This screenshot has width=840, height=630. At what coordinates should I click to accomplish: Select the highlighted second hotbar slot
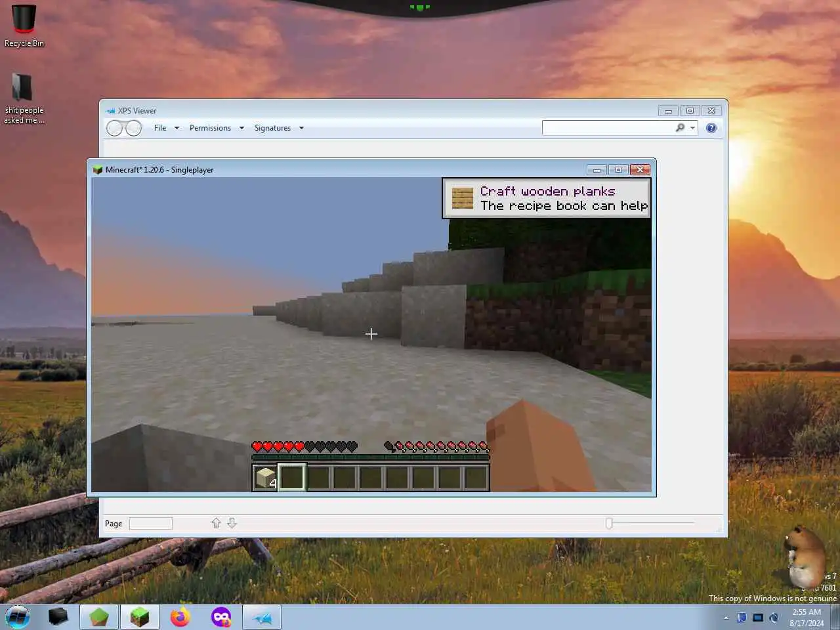292,477
